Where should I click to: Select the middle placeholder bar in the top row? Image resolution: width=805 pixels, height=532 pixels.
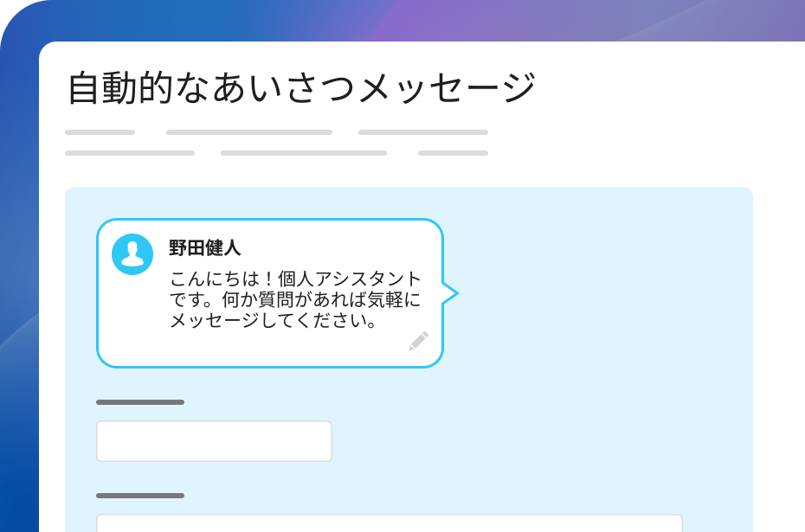(248, 132)
